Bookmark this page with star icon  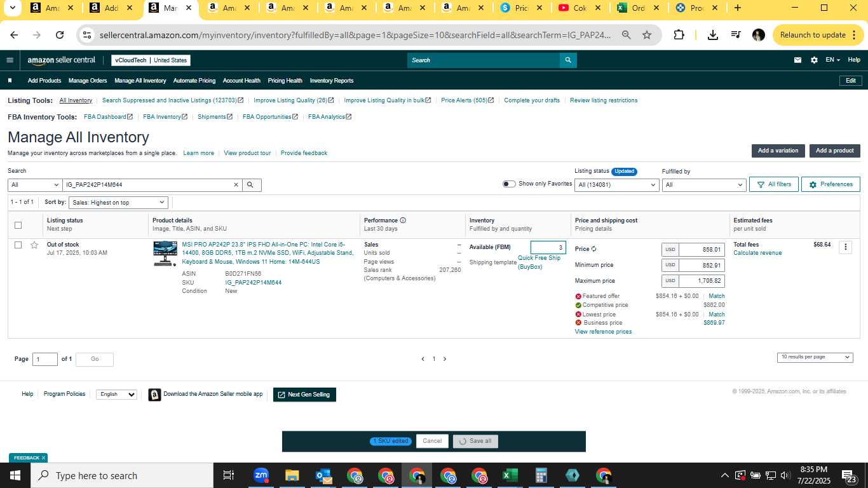pyautogui.click(x=647, y=35)
